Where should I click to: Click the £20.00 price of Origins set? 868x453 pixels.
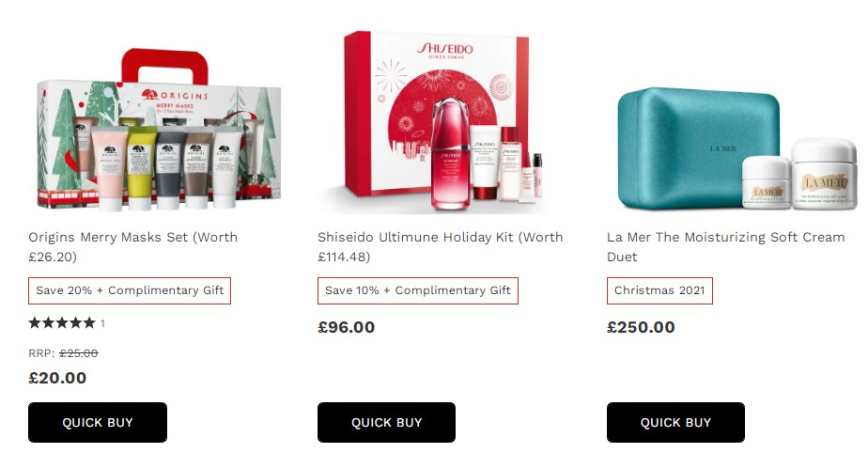(x=57, y=378)
